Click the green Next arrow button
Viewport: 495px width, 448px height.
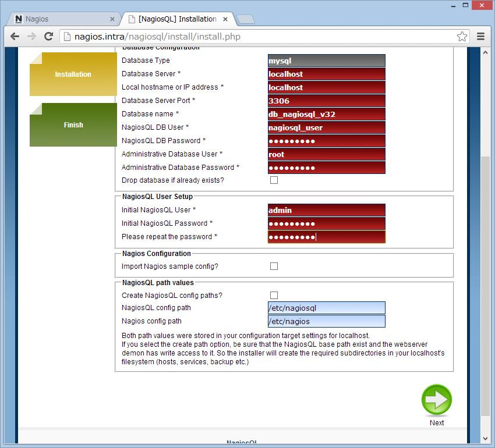click(437, 399)
